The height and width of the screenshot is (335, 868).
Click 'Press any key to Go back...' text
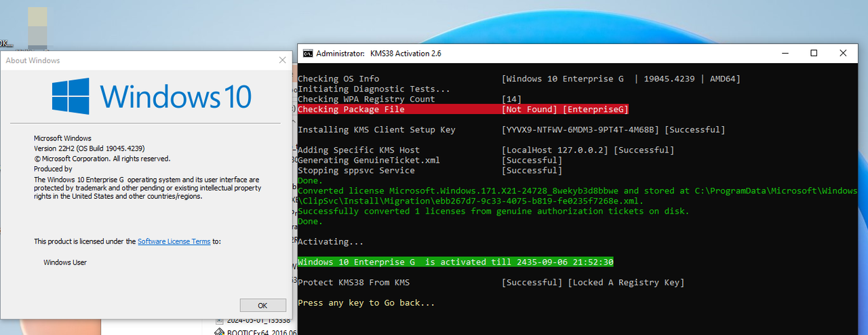click(366, 302)
